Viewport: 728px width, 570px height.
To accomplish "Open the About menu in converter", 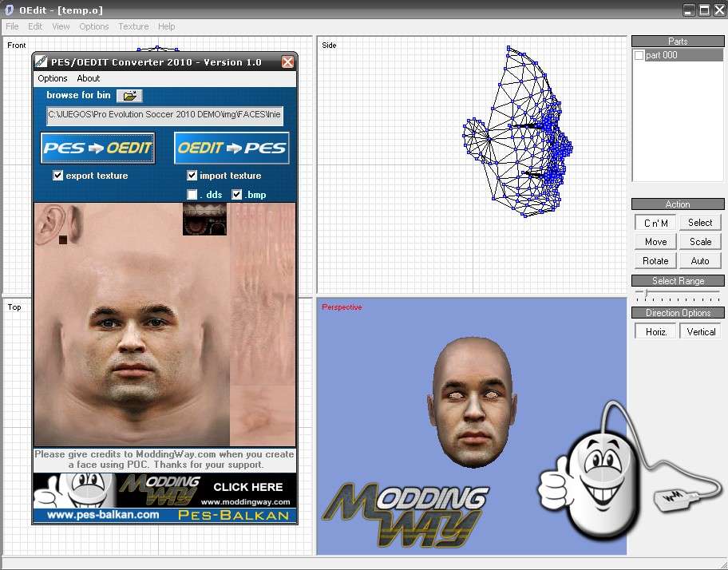I will [89, 78].
